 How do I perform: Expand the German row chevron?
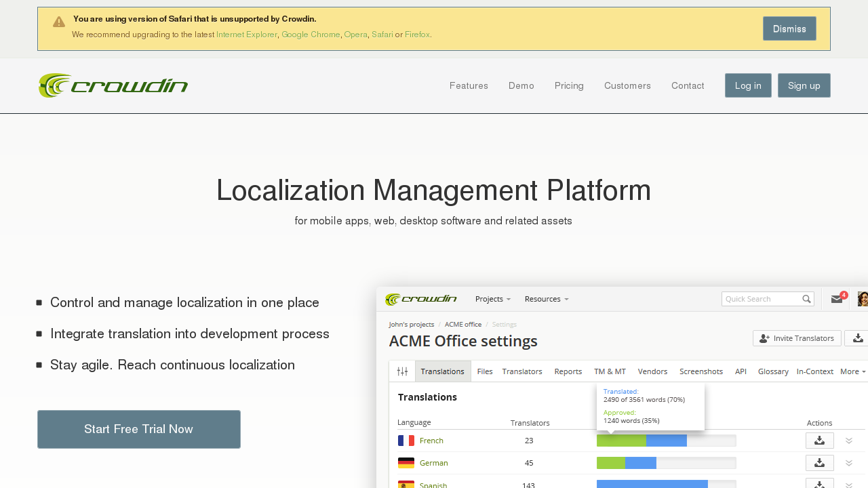coord(849,463)
